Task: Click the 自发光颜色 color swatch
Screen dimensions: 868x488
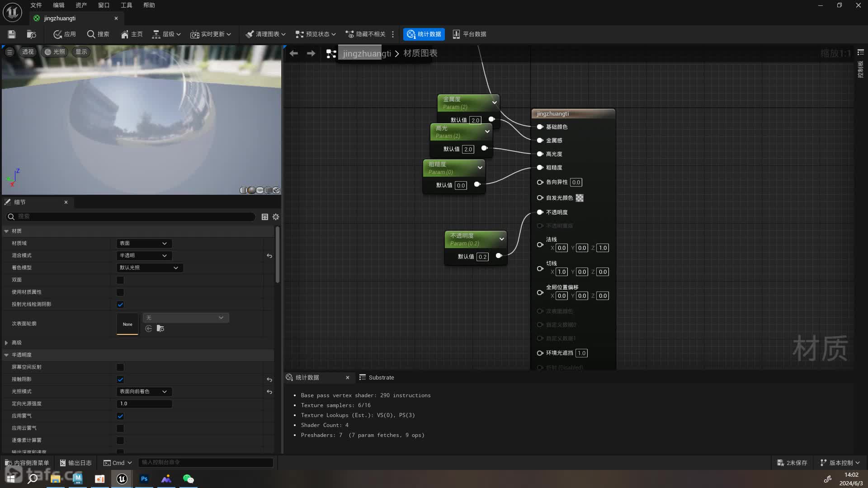Action: (580, 198)
